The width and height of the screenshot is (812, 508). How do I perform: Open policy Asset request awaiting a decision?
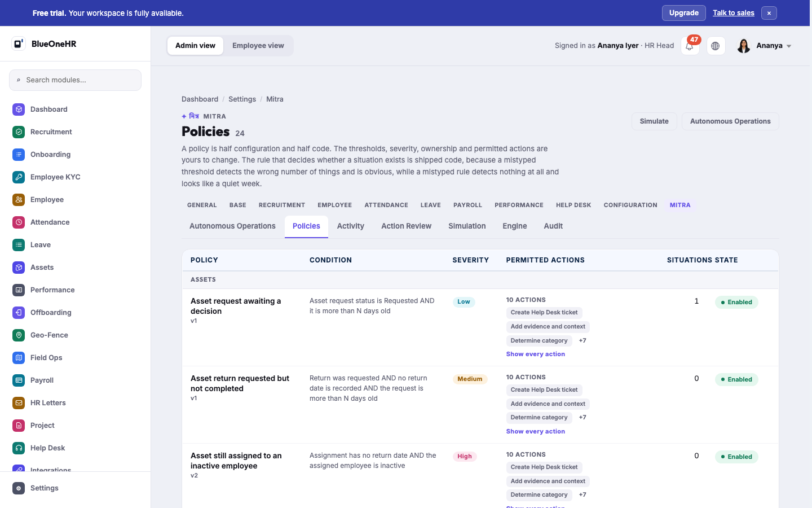click(236, 306)
